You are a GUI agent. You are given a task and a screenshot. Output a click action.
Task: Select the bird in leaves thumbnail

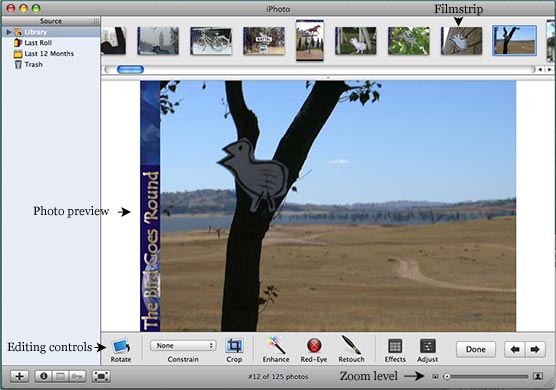pos(408,41)
